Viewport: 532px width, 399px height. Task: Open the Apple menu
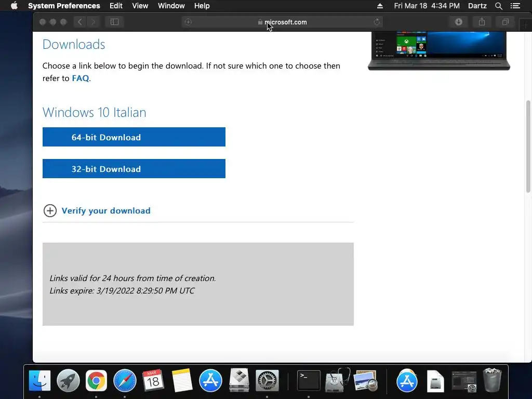pos(14,6)
